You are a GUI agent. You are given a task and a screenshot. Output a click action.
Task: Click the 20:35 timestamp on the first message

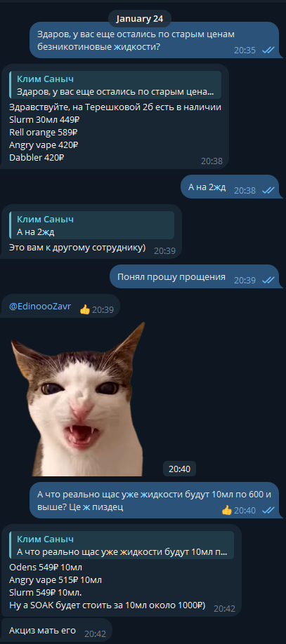[x=245, y=50]
